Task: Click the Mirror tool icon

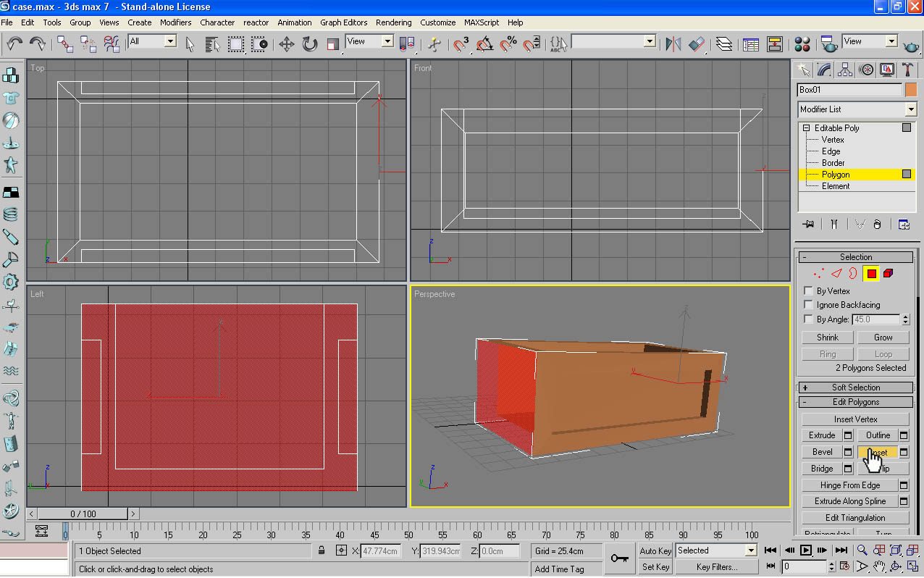Action: (673, 44)
